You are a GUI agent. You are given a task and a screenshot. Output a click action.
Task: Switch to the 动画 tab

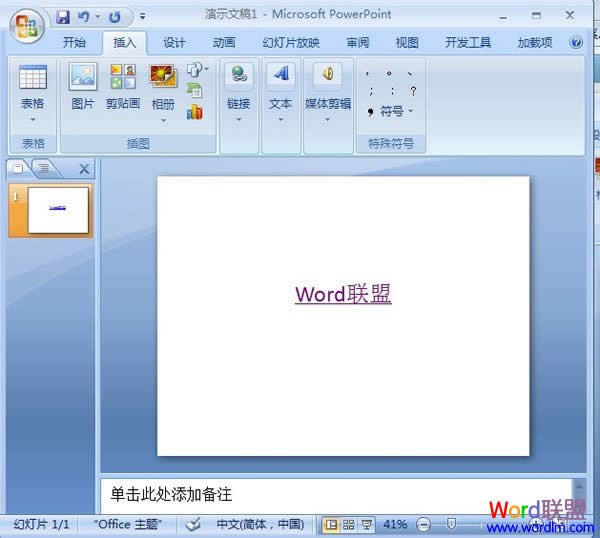(224, 42)
